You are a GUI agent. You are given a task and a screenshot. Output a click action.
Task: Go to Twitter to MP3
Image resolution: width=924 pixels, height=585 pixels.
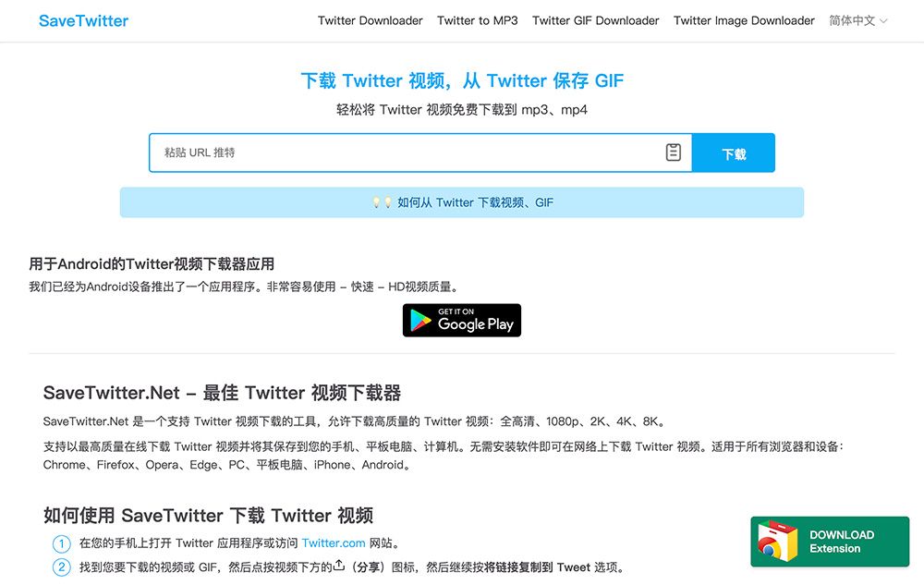478,20
